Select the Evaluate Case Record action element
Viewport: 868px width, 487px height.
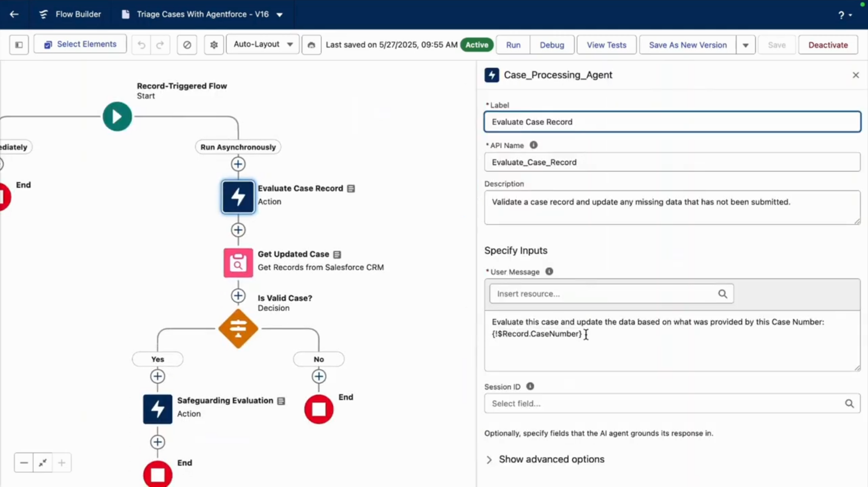click(x=237, y=196)
